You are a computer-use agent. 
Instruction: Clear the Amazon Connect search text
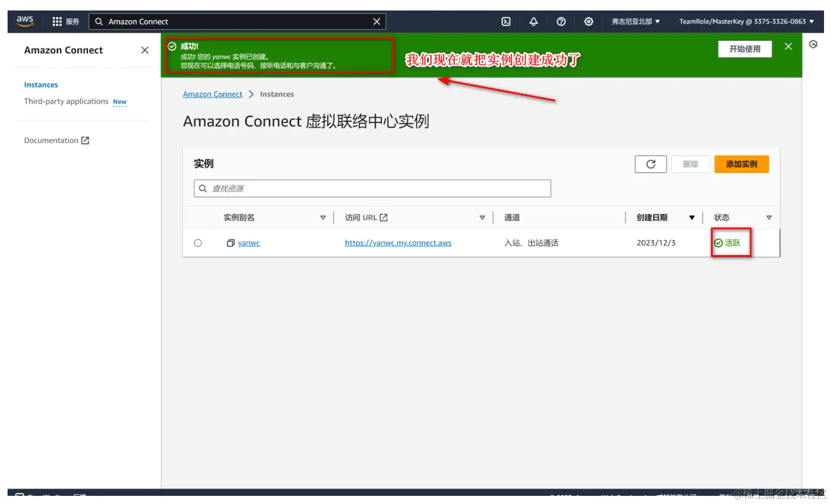[x=377, y=22]
